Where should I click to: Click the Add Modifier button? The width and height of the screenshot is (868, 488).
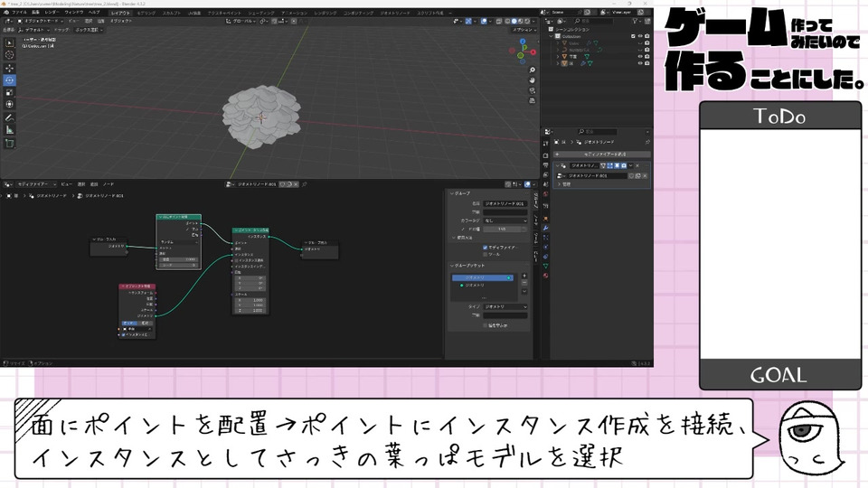[x=602, y=155]
